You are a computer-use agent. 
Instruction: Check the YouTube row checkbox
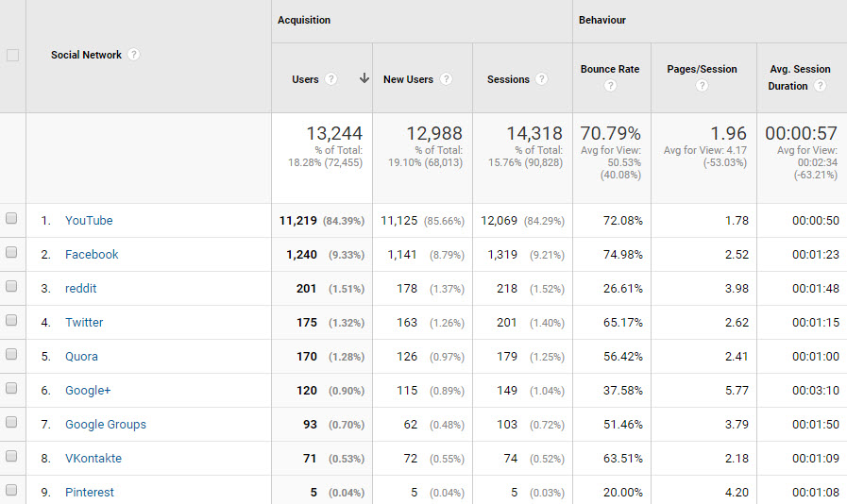coord(11,218)
